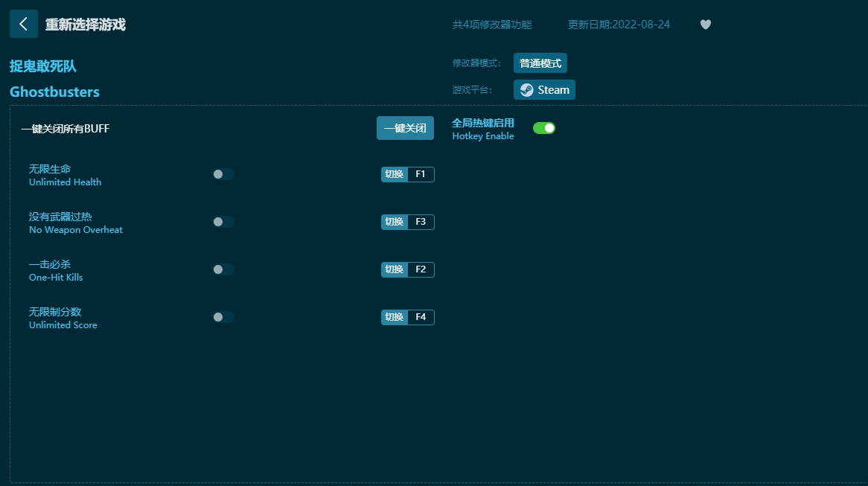Click 切换 button for F2 hotkey
This screenshot has width=868, height=486.
click(x=394, y=269)
